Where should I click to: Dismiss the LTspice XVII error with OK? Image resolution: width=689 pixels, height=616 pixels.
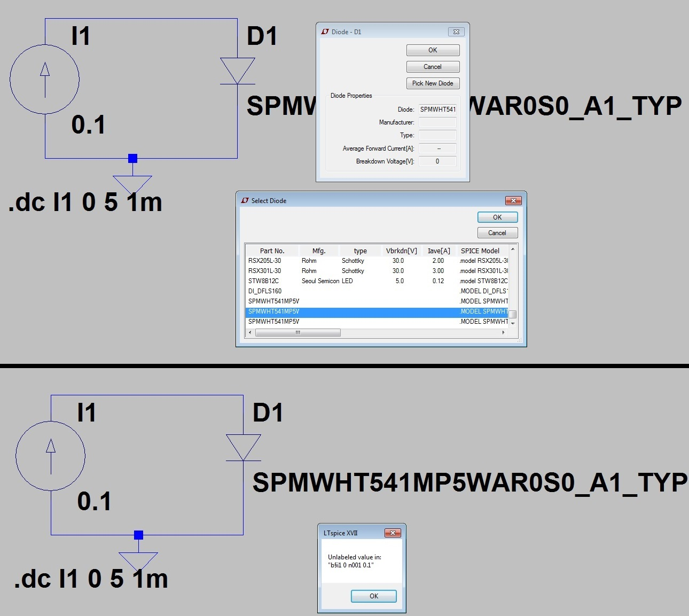coord(373,596)
